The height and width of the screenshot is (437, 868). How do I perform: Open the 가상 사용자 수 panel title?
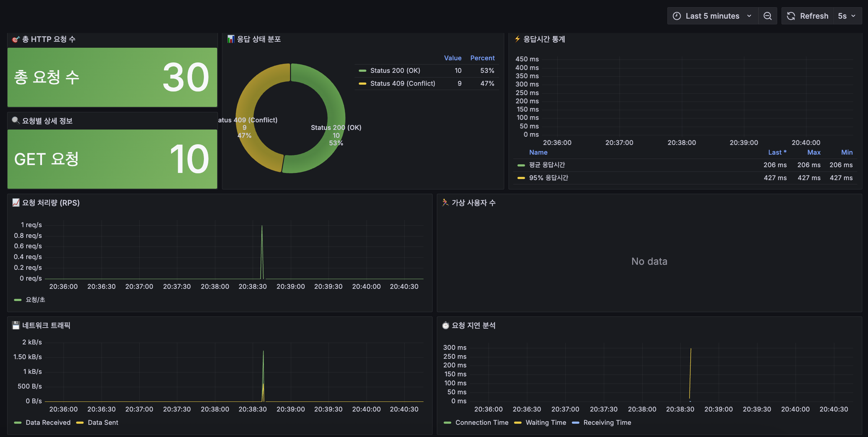coord(473,203)
